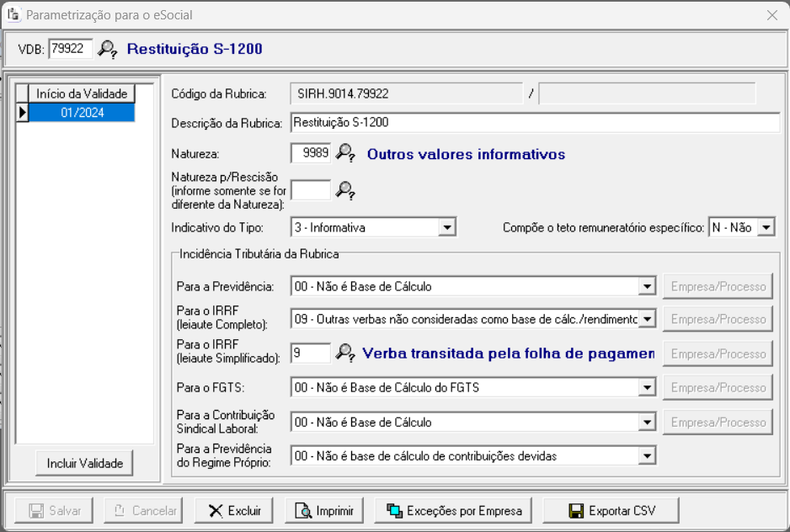The image size is (790, 532).
Task: Export data with Exportar CSV
Action: (611, 510)
